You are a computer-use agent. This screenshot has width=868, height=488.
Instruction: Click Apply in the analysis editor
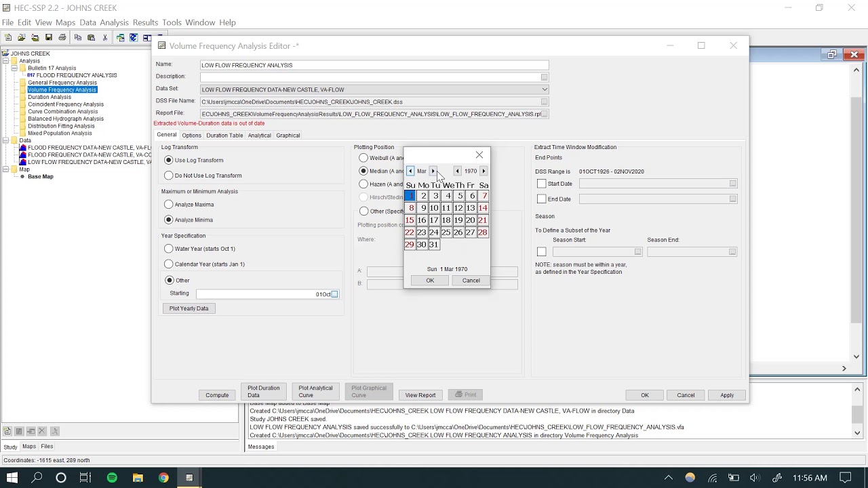tap(727, 395)
